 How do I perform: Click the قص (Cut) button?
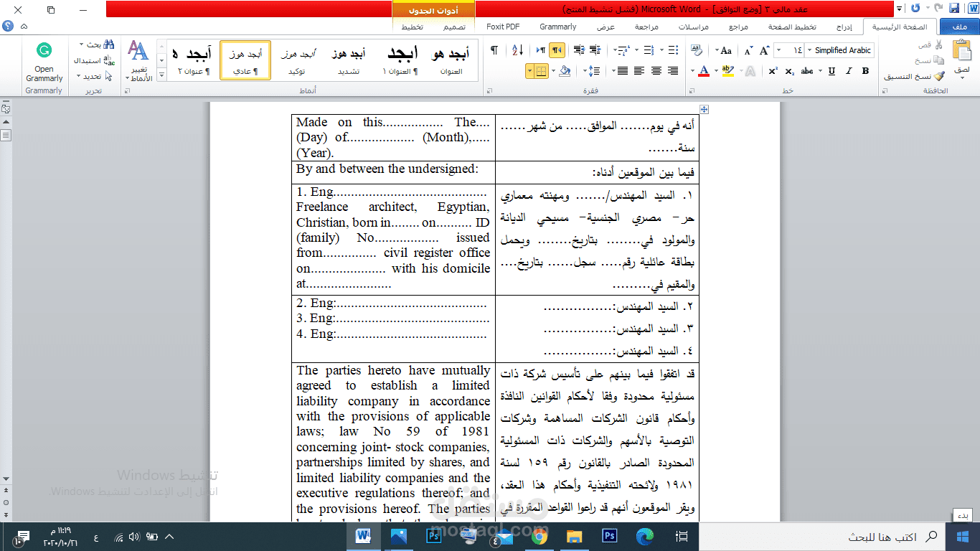[931, 44]
